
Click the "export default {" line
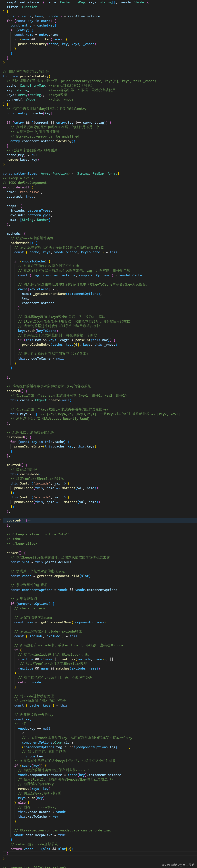[18, 187]
